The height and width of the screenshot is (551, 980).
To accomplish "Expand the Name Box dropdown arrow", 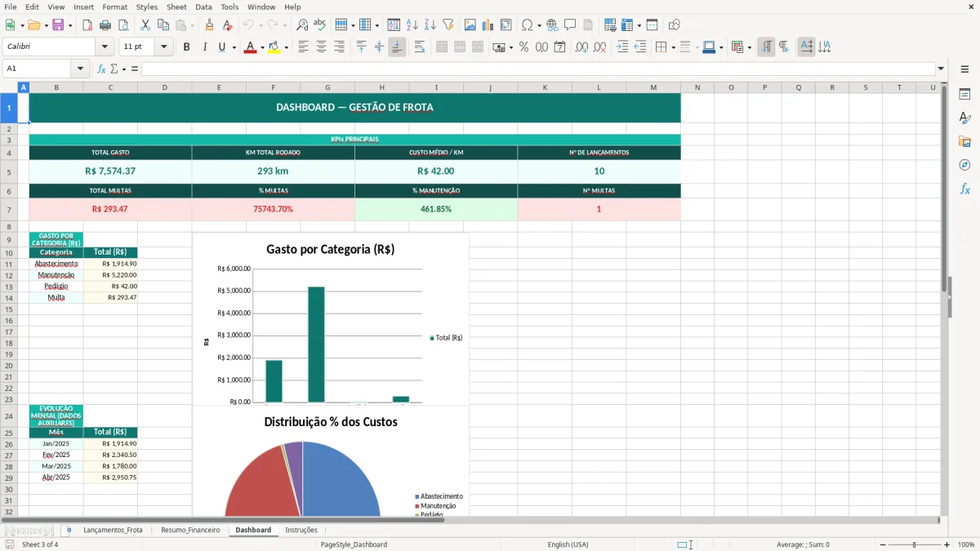I will [x=81, y=69].
